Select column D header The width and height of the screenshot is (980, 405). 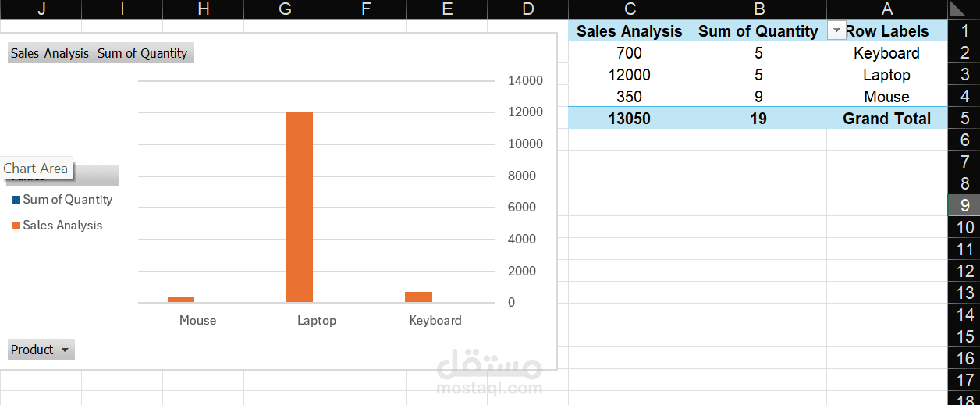point(528,9)
